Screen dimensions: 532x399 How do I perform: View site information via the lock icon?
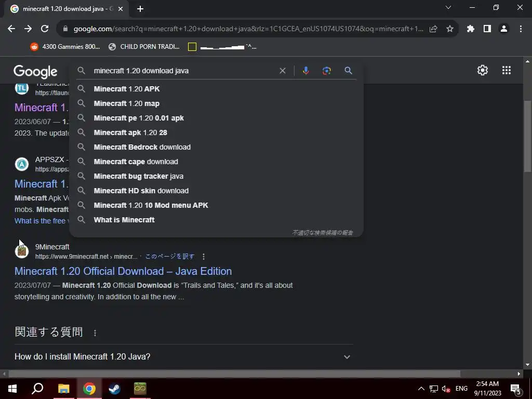point(65,29)
